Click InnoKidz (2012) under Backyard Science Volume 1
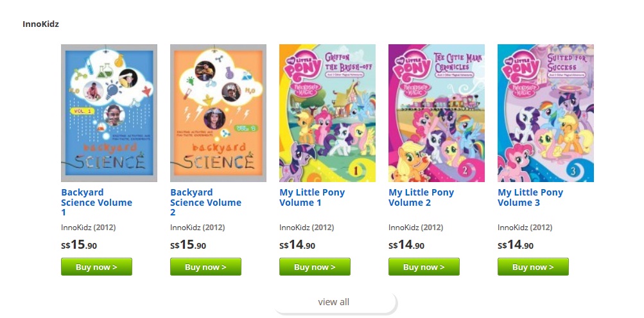 click(89, 227)
